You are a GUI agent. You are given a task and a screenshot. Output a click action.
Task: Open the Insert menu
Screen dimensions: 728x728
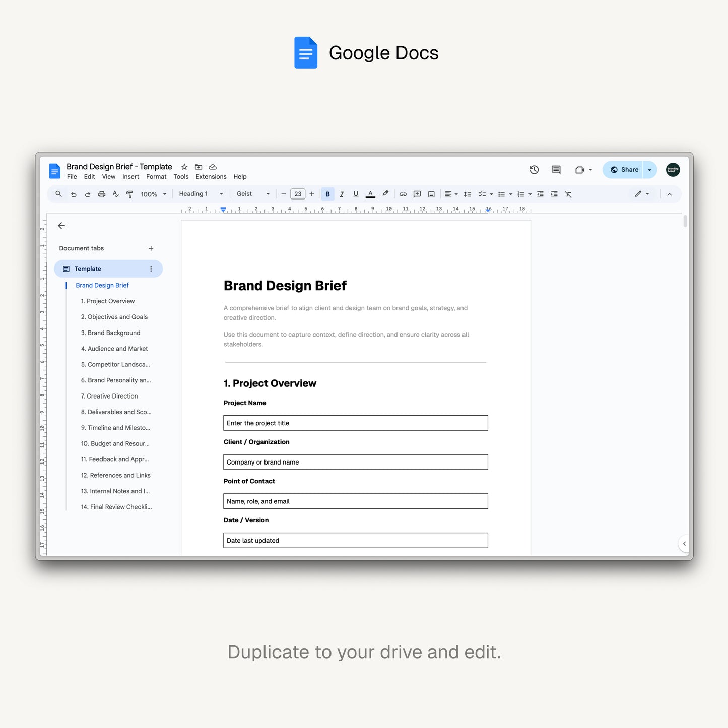point(130,177)
